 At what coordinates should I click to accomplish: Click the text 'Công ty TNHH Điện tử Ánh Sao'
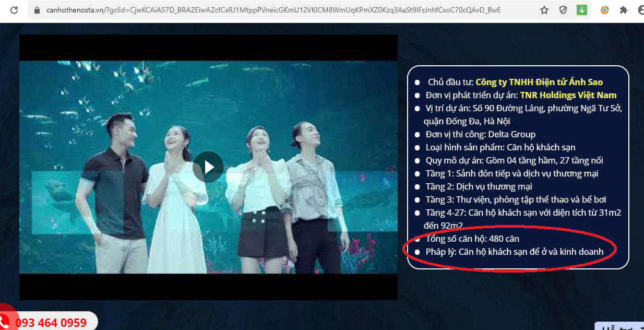click(x=539, y=82)
